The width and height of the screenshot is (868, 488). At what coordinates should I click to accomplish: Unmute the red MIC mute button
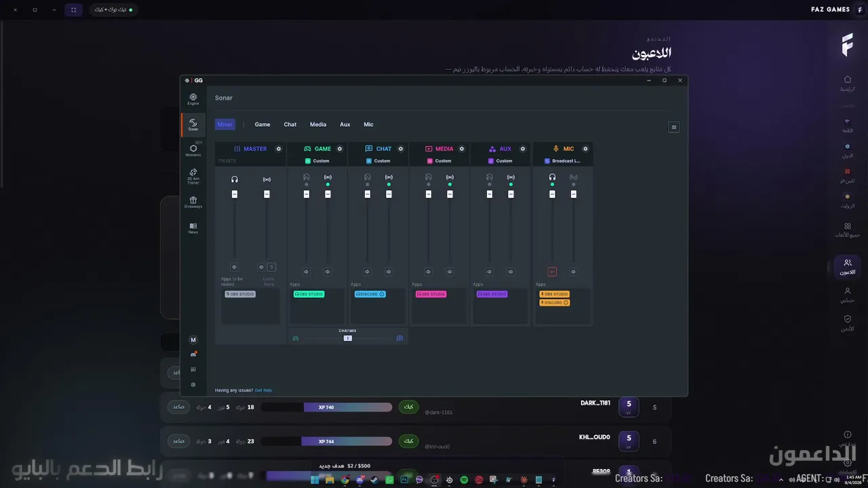tap(552, 272)
